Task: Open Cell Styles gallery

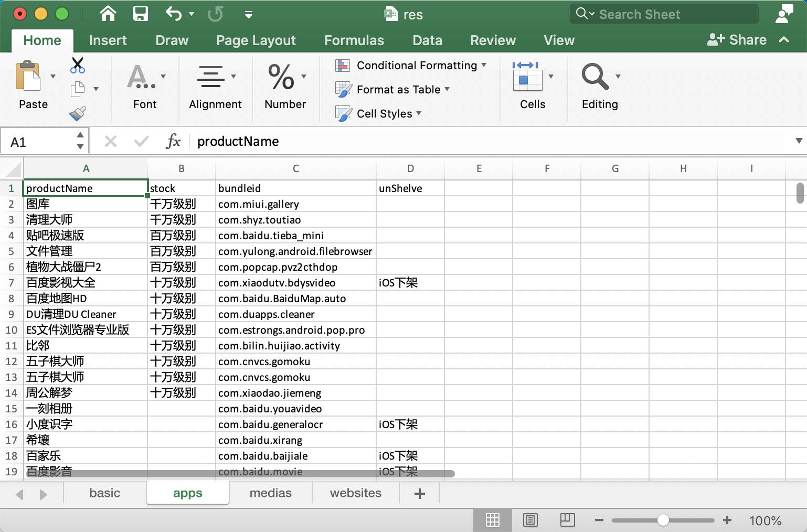Action: [378, 114]
